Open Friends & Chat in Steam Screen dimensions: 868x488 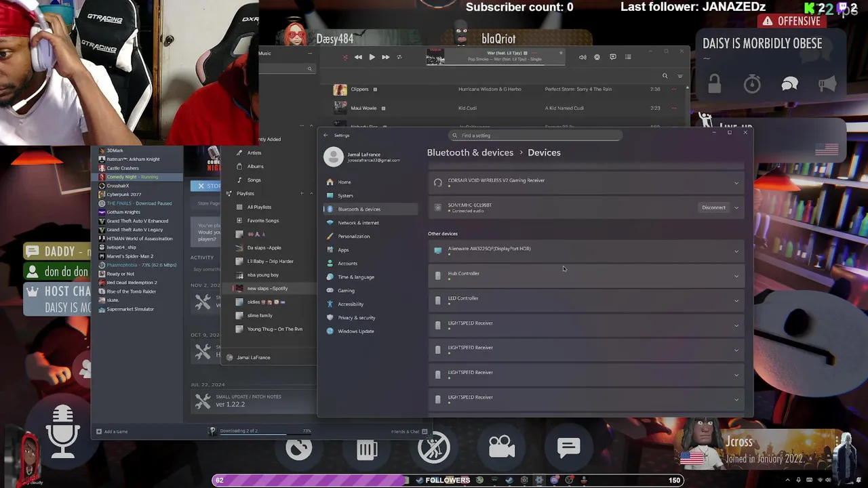409,431
